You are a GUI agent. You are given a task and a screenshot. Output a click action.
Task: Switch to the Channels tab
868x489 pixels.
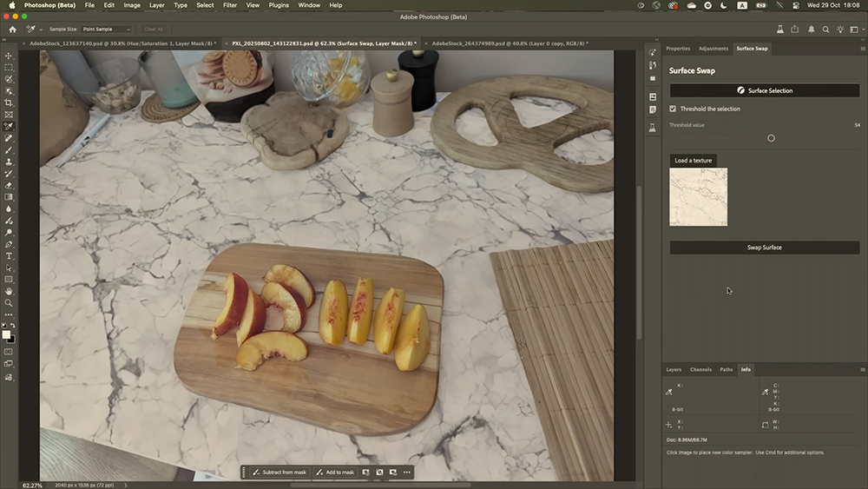click(700, 369)
